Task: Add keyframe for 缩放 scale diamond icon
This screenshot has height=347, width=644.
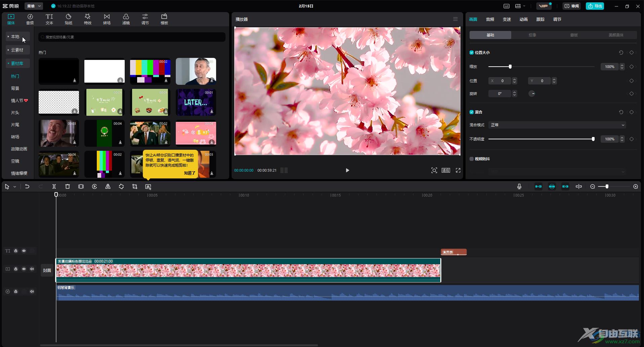Action: coord(632,67)
